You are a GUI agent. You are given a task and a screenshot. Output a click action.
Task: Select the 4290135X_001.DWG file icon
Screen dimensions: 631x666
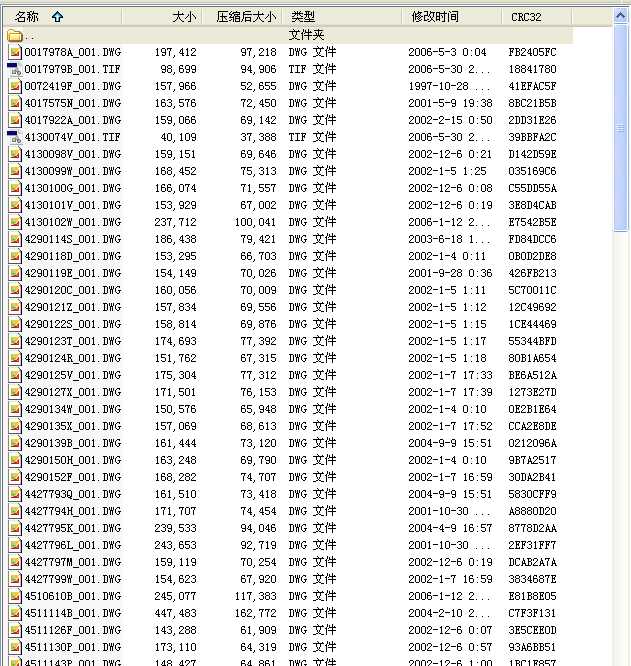(15, 426)
